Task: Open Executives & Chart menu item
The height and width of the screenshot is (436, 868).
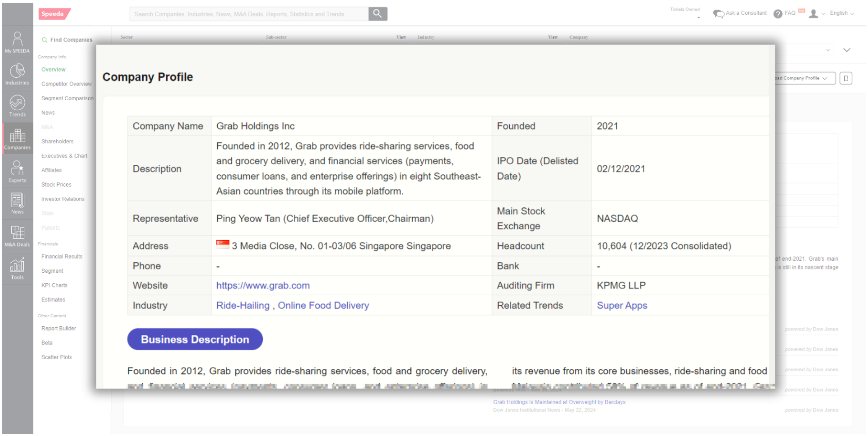Action: (x=64, y=156)
